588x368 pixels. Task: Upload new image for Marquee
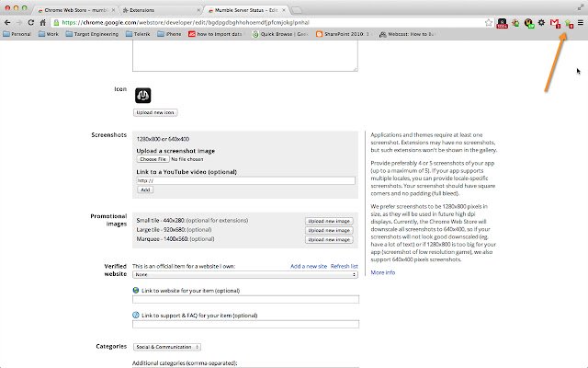329,239
